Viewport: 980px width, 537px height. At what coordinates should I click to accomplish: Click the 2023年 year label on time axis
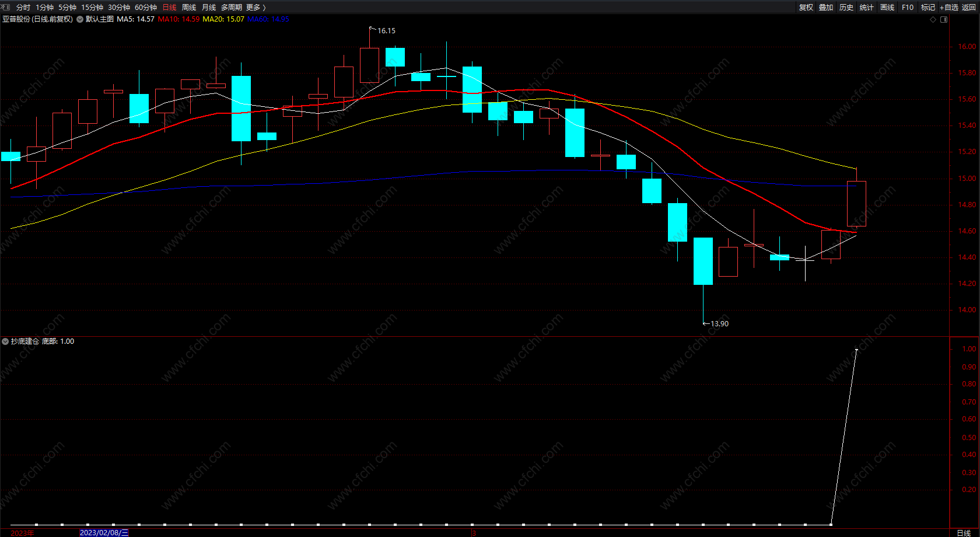[x=22, y=533]
